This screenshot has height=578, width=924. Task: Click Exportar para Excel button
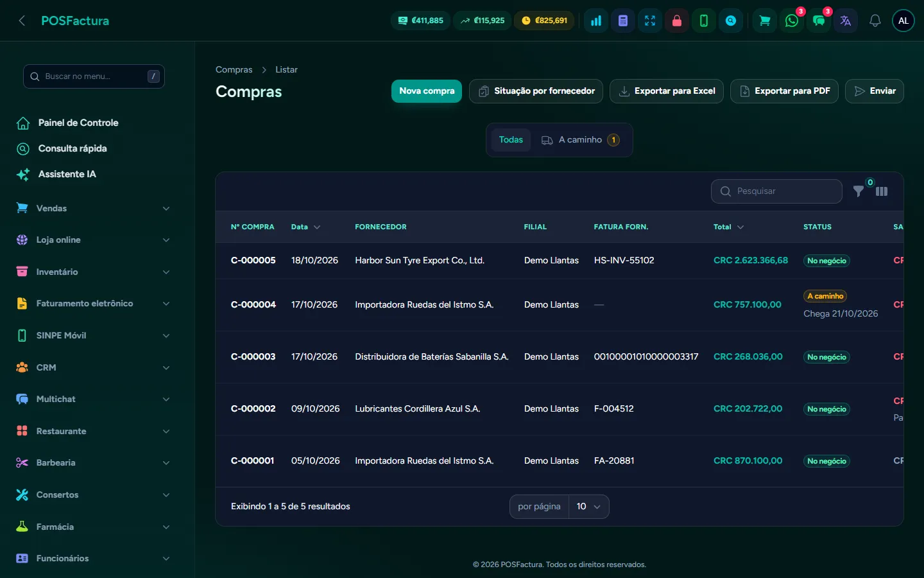(667, 91)
